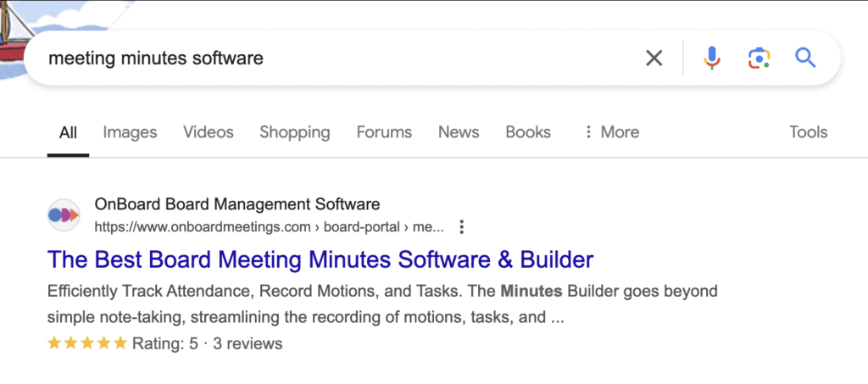This screenshot has width=868, height=384.
Task: Expand the More search filters dropdown
Action: point(611,132)
